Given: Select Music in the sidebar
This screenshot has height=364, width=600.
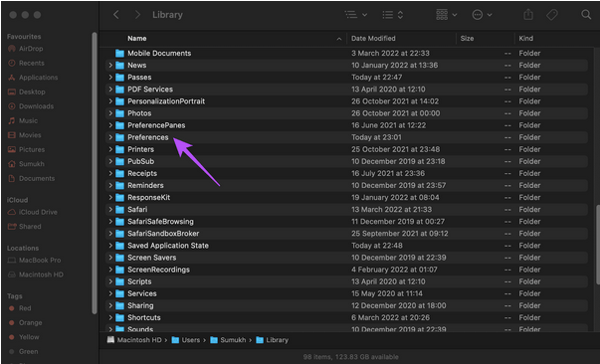Looking at the screenshot, I should pyautogui.click(x=23, y=120).
